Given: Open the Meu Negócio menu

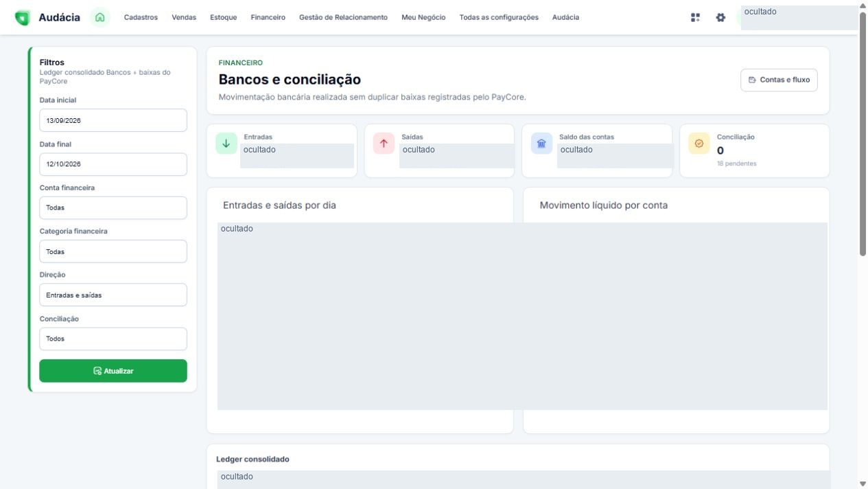Looking at the screenshot, I should (x=423, y=17).
